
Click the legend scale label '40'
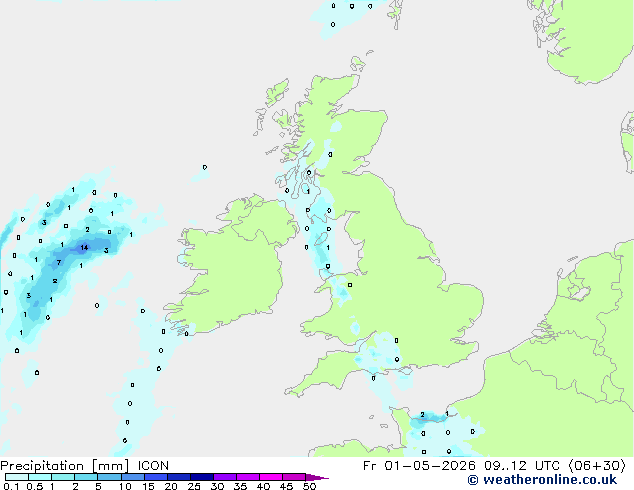[x=263, y=486]
